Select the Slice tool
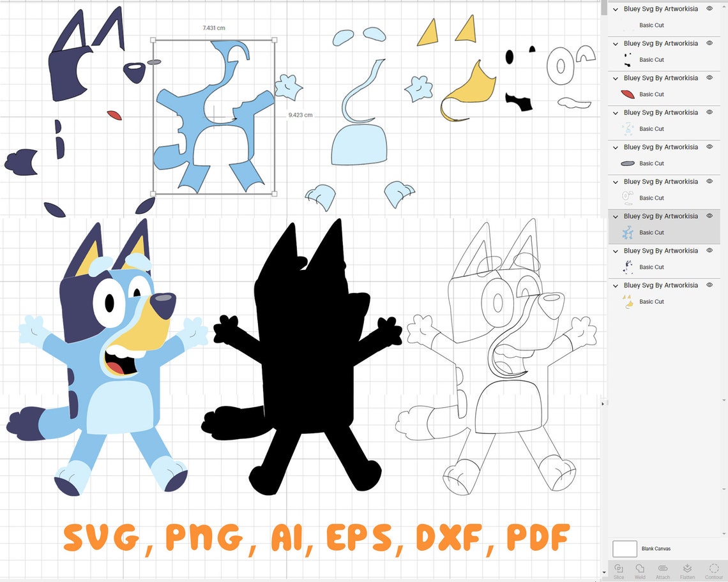The width and height of the screenshot is (728, 582). (x=619, y=570)
